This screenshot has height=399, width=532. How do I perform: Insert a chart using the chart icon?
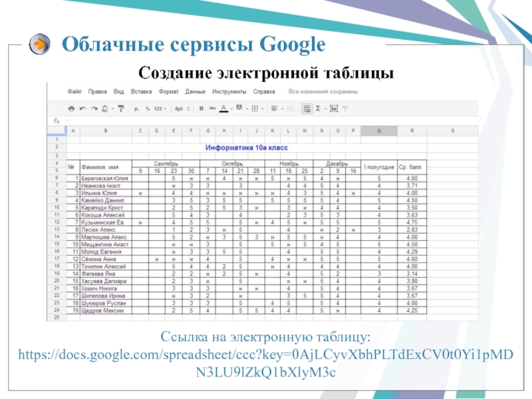(334, 108)
